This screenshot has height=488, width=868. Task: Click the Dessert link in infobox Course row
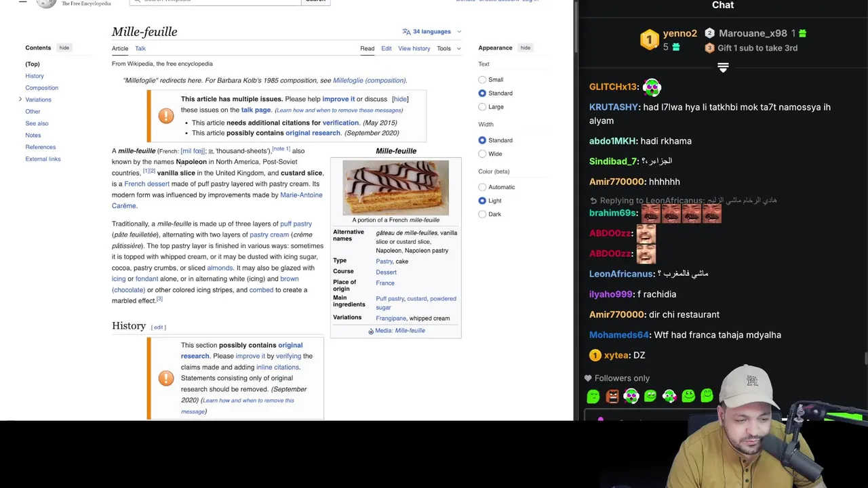(x=386, y=272)
